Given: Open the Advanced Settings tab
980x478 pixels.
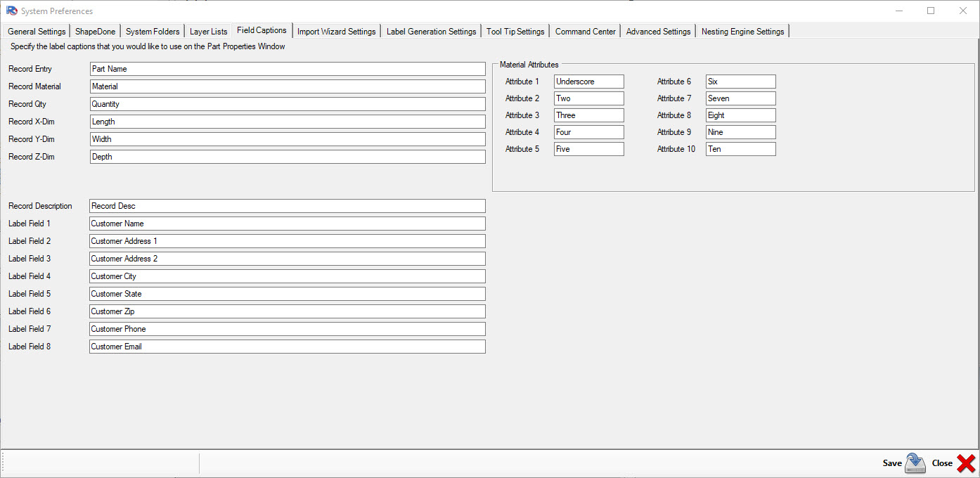Looking at the screenshot, I should (x=657, y=31).
